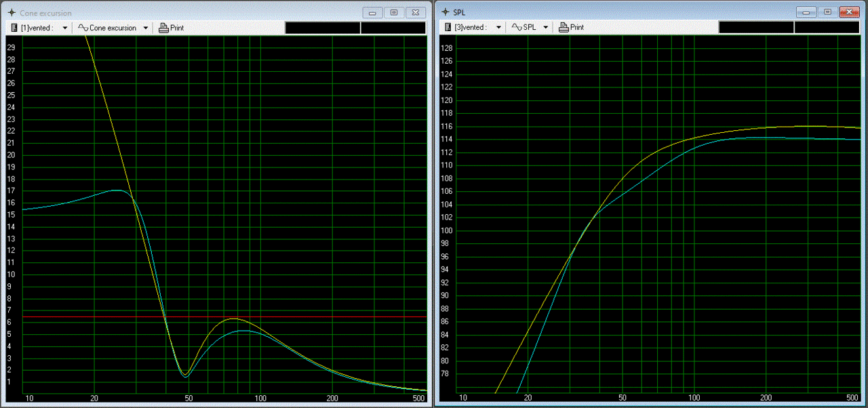This screenshot has width=868, height=408.
Task: Click the enclosure icon beside [1]vented
Action: [14, 28]
